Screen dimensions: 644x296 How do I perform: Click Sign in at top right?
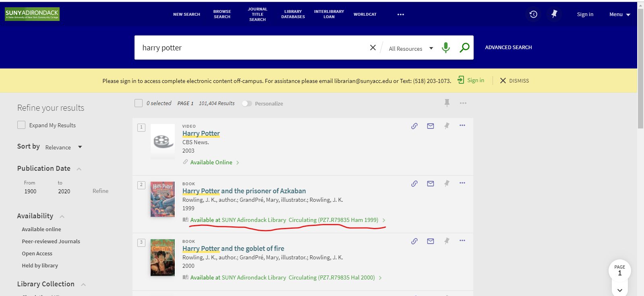point(585,14)
